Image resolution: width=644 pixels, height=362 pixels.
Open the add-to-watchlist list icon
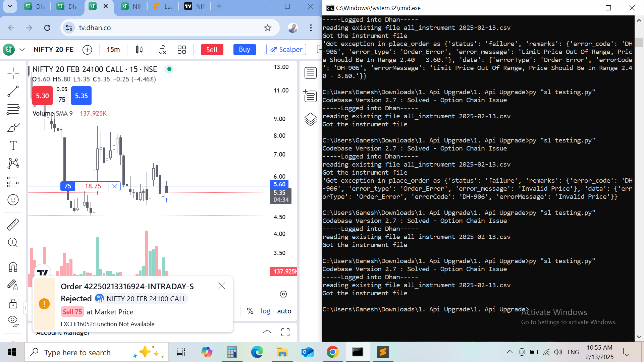[310, 96]
